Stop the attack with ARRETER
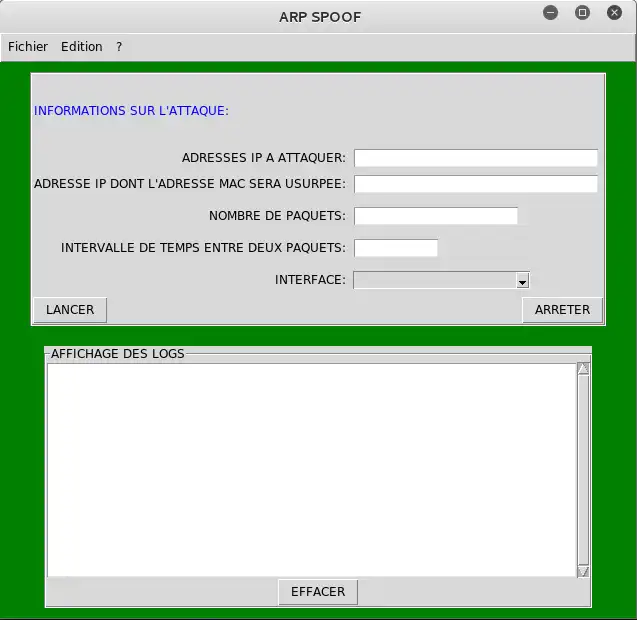 [562, 310]
